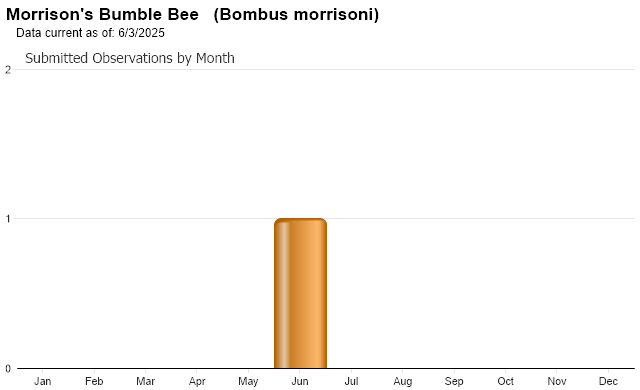Click the Oct label on the axis

click(x=505, y=381)
